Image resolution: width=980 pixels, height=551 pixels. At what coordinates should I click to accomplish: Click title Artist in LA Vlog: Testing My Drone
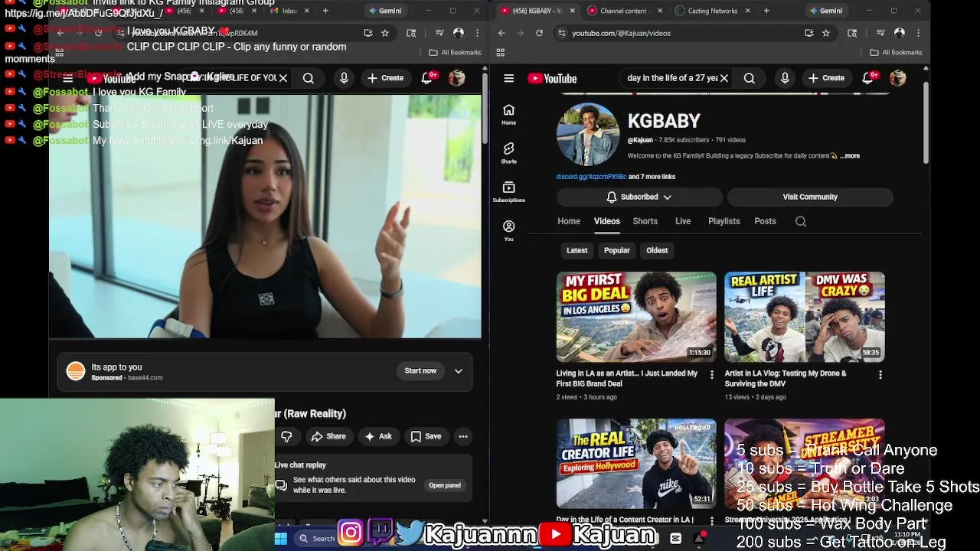click(786, 379)
